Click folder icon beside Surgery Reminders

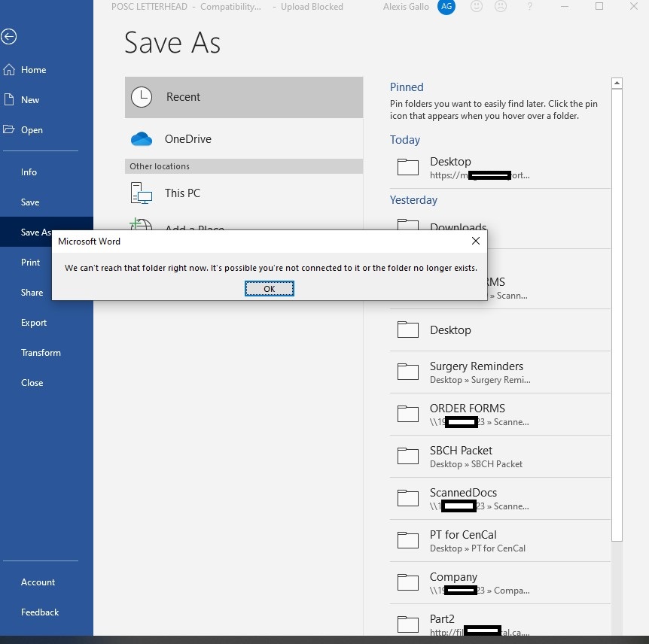point(407,372)
